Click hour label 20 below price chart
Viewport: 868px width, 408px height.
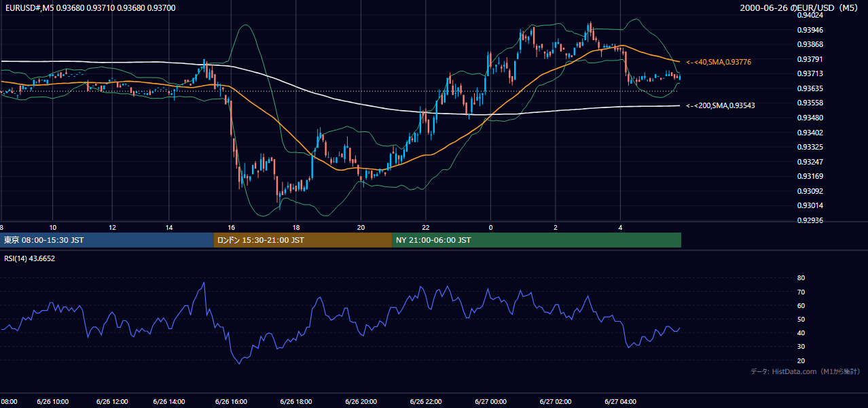pos(361,228)
